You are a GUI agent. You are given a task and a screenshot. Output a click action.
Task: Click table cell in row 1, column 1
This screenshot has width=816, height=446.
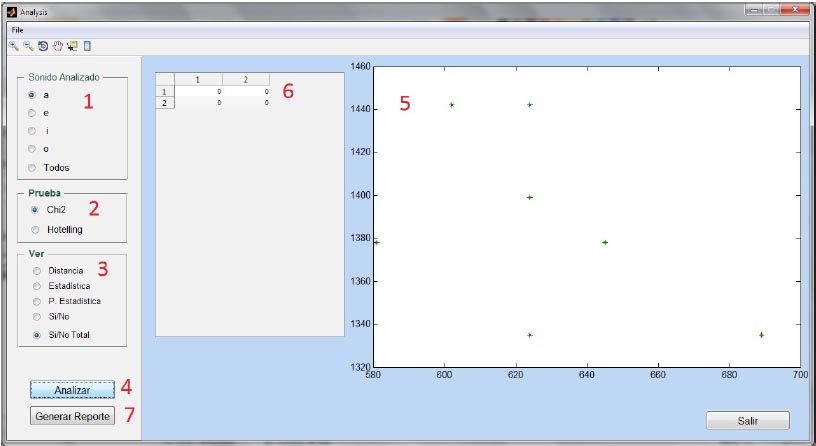pos(197,91)
